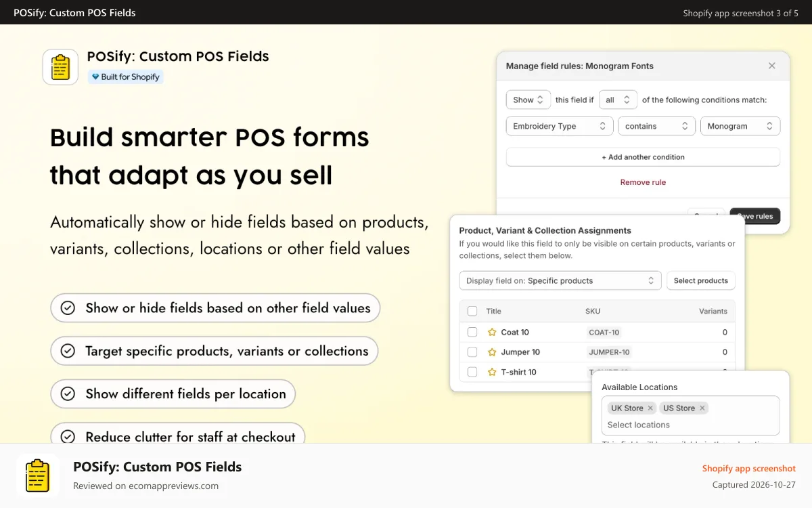The image size is (812, 508).
Task: Click the Product, Variant & Collection Assignments heading
Action: 545,230
